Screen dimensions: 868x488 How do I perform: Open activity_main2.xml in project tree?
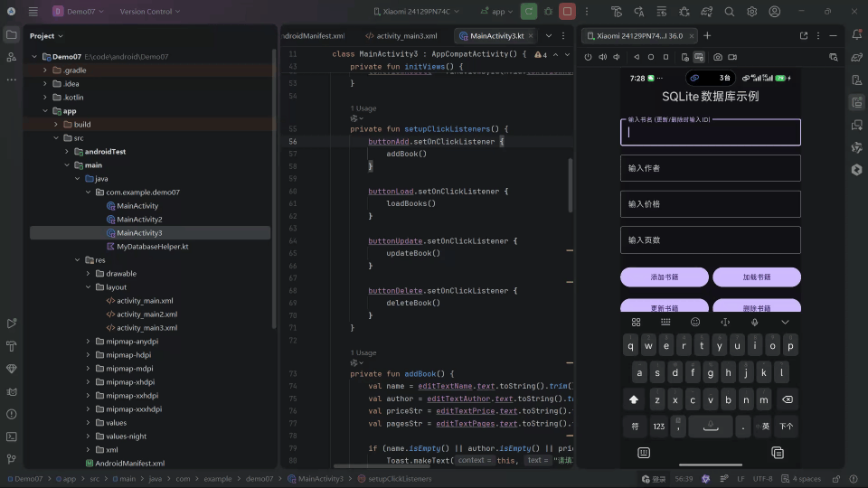pyautogui.click(x=146, y=314)
